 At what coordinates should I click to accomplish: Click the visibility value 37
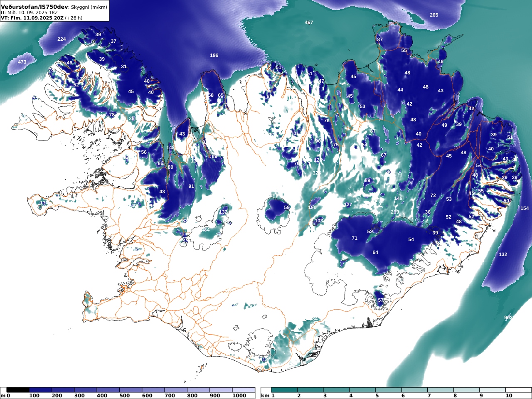coord(113,41)
